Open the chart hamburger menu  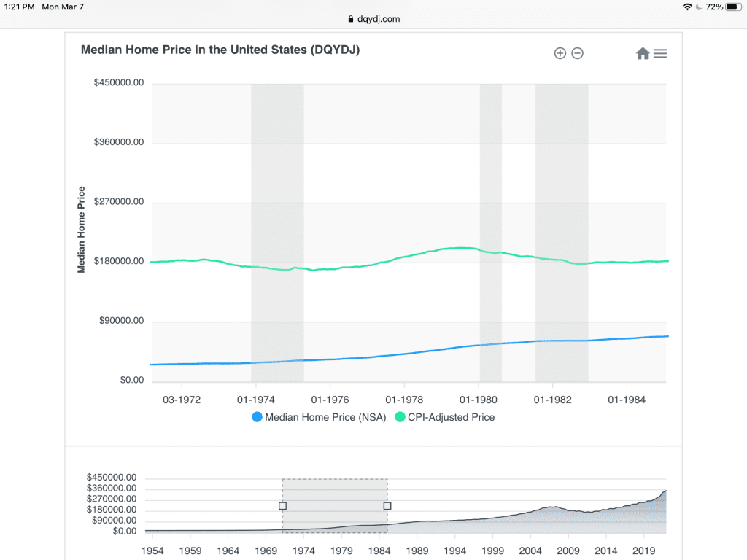coord(660,53)
